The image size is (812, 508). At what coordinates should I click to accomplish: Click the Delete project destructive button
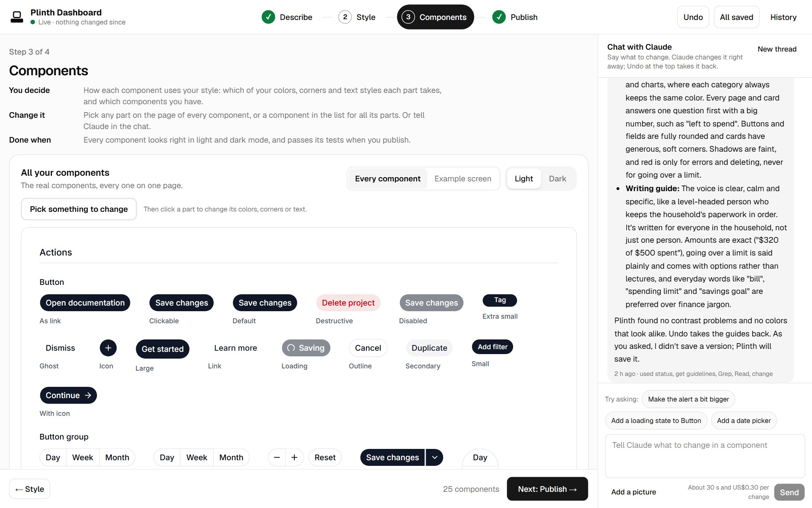click(348, 303)
